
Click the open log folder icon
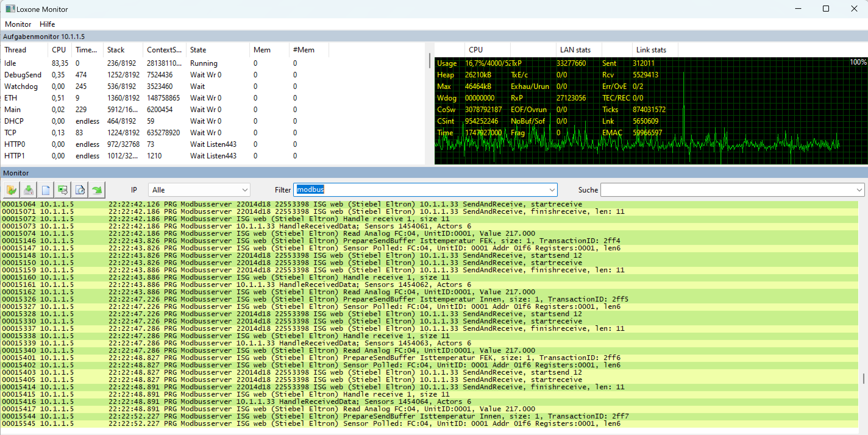[12, 190]
